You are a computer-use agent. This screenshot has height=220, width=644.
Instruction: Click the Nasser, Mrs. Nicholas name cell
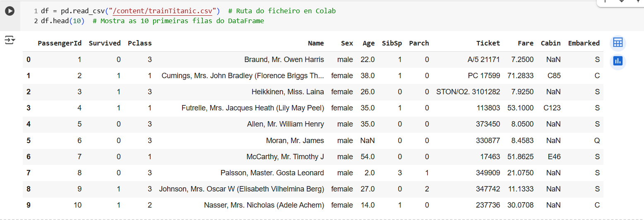coord(264,205)
